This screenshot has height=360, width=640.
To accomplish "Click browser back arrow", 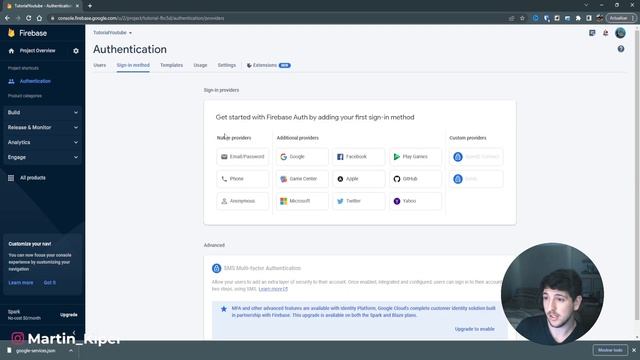I will tap(7, 18).
